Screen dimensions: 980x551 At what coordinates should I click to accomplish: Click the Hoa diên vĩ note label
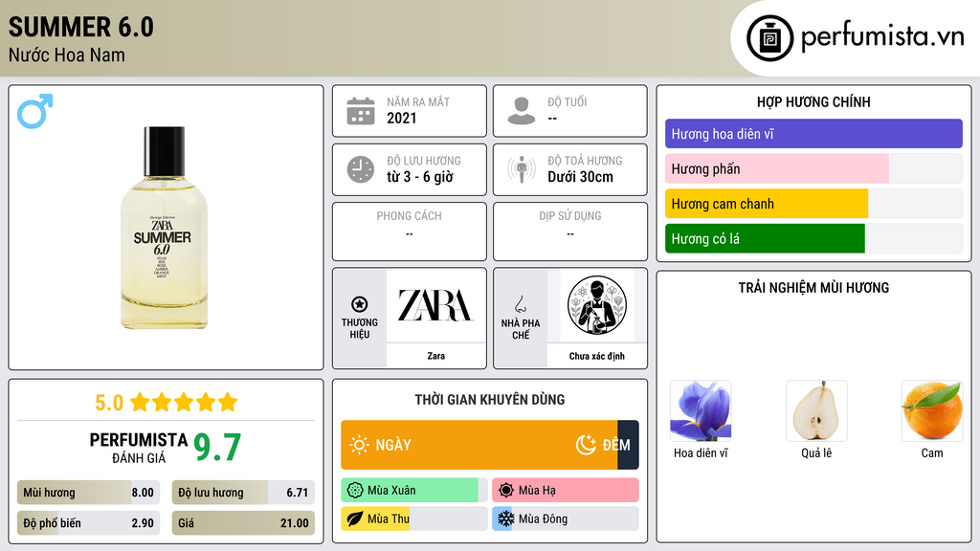click(701, 453)
